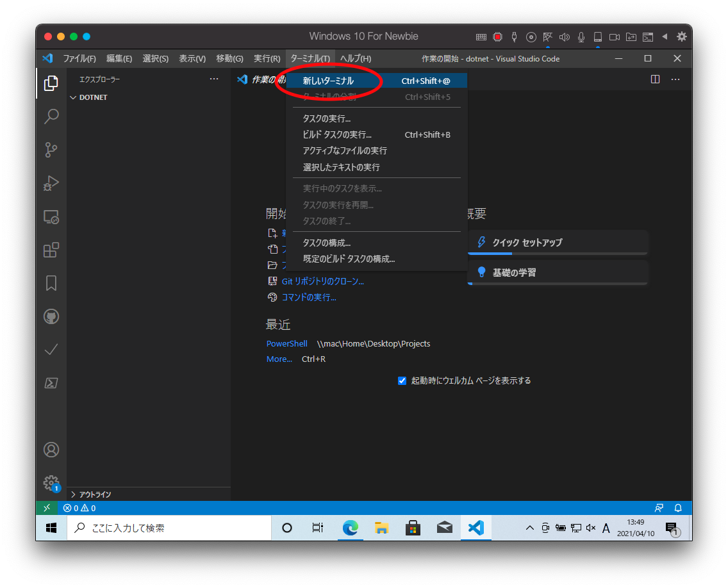Open the GitHub view in the activity bar

pyautogui.click(x=51, y=316)
